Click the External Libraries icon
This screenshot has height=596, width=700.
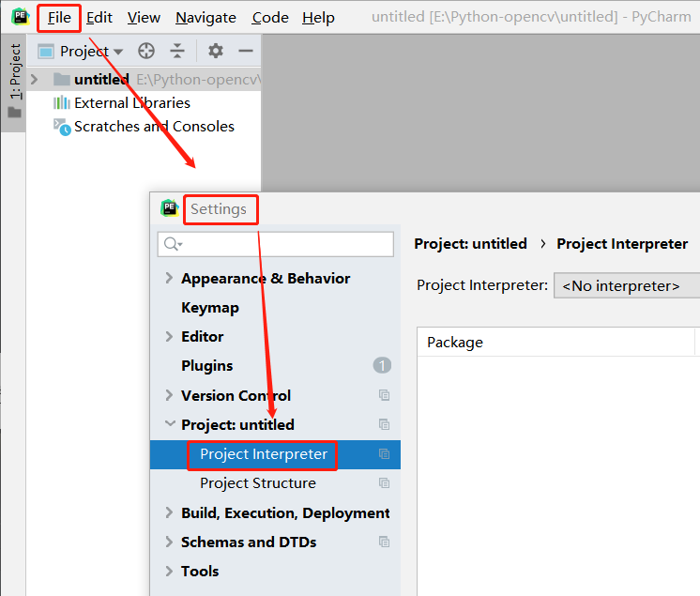pyautogui.click(x=62, y=103)
